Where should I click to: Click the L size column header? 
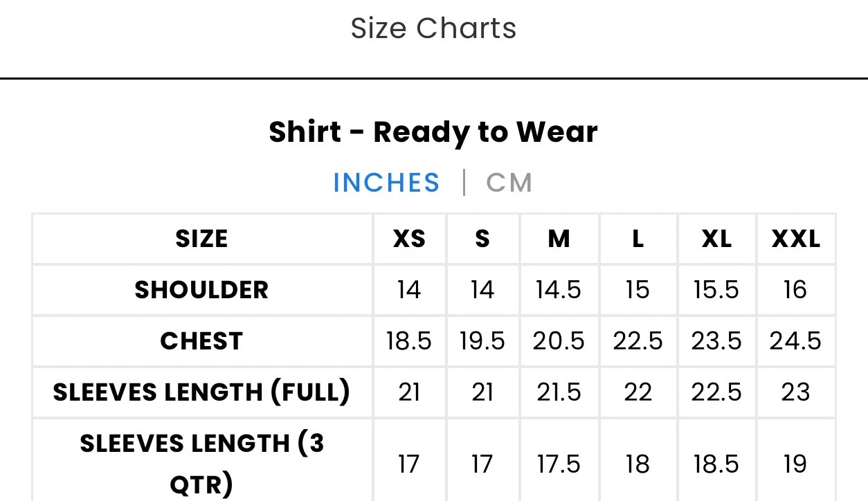(638, 239)
